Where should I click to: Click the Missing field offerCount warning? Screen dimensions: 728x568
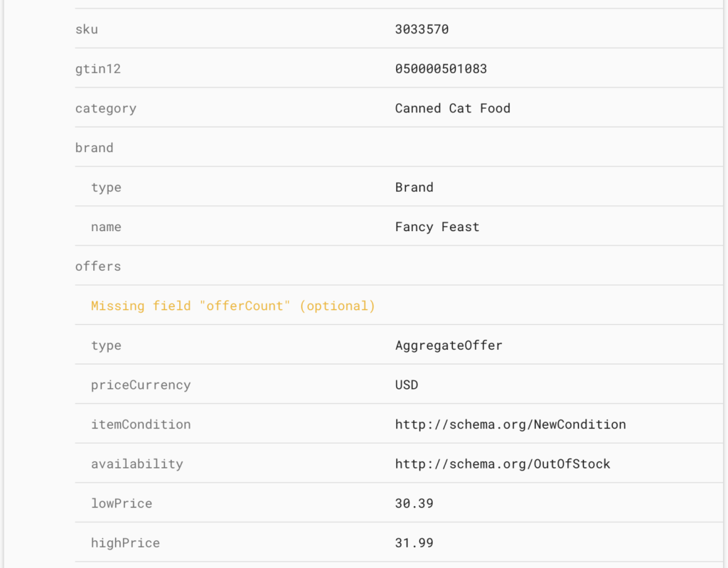click(x=233, y=306)
